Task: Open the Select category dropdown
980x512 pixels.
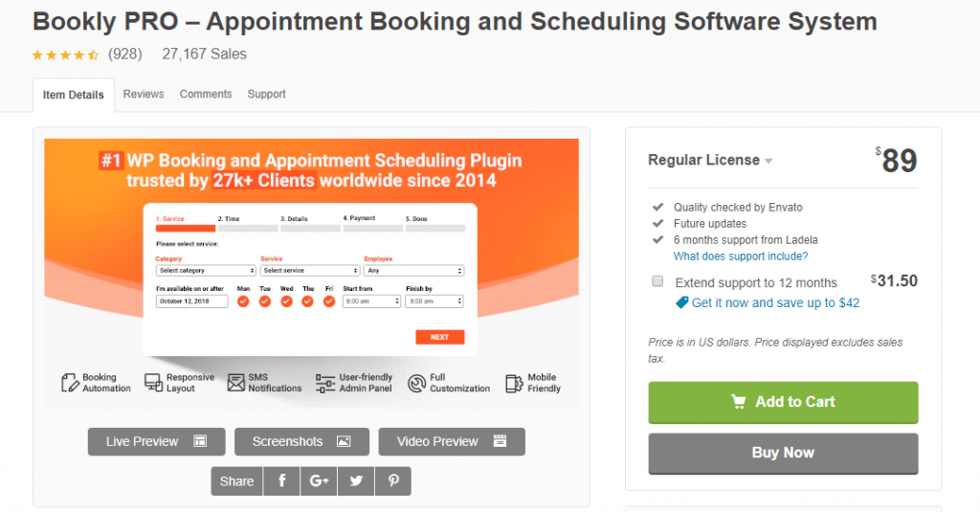Action: (206, 271)
